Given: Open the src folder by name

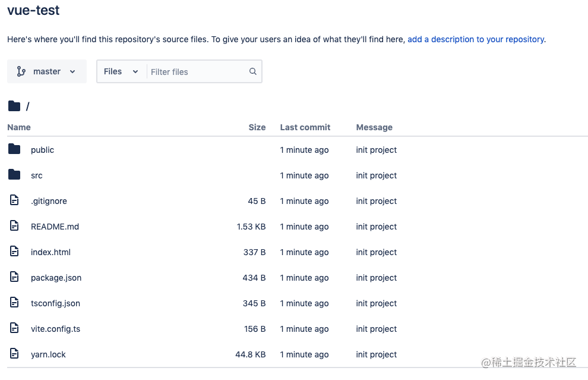Looking at the screenshot, I should coord(37,175).
